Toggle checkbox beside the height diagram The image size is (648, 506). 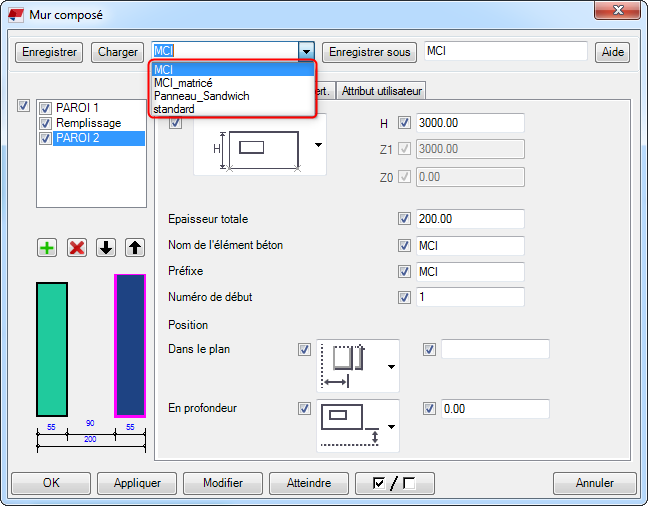click(x=176, y=123)
